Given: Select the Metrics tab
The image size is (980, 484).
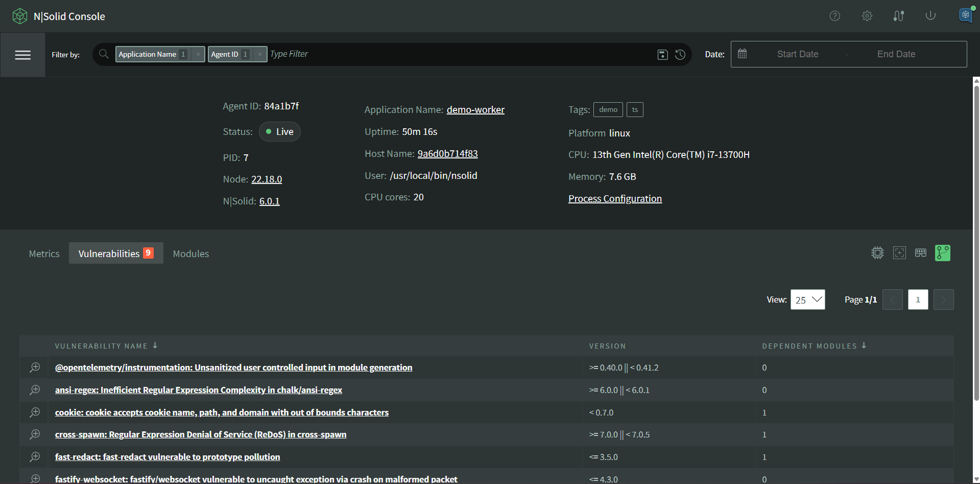Looking at the screenshot, I should (x=44, y=253).
